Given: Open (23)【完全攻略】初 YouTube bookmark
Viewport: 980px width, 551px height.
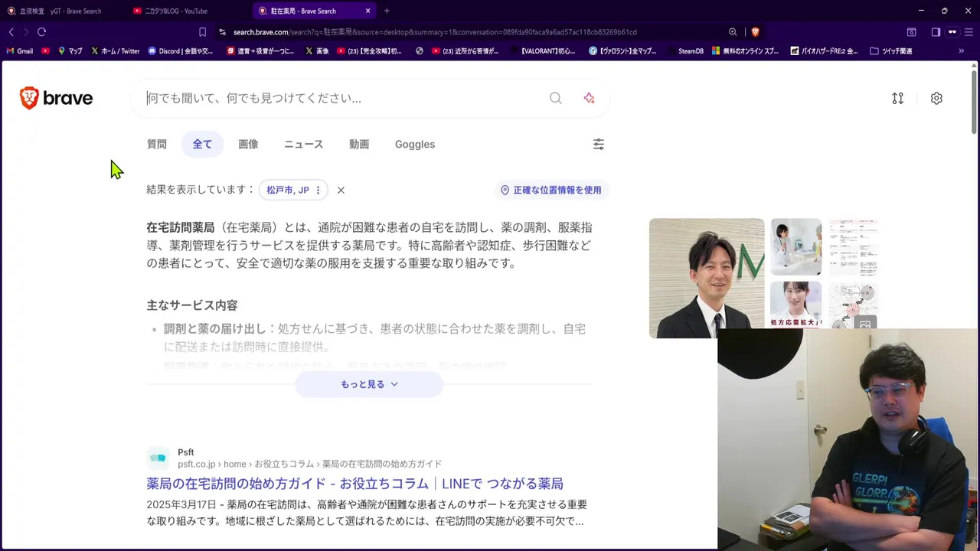Looking at the screenshot, I should click(x=369, y=51).
